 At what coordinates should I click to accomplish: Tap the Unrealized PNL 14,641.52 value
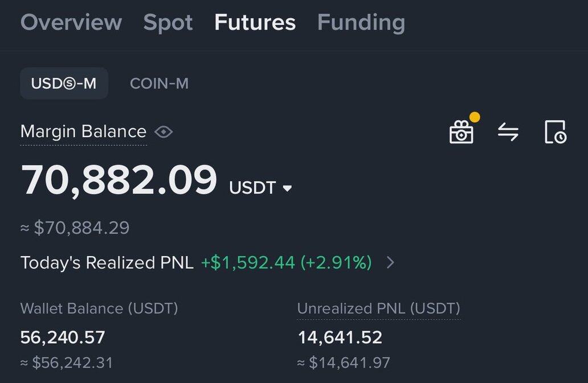tap(340, 337)
